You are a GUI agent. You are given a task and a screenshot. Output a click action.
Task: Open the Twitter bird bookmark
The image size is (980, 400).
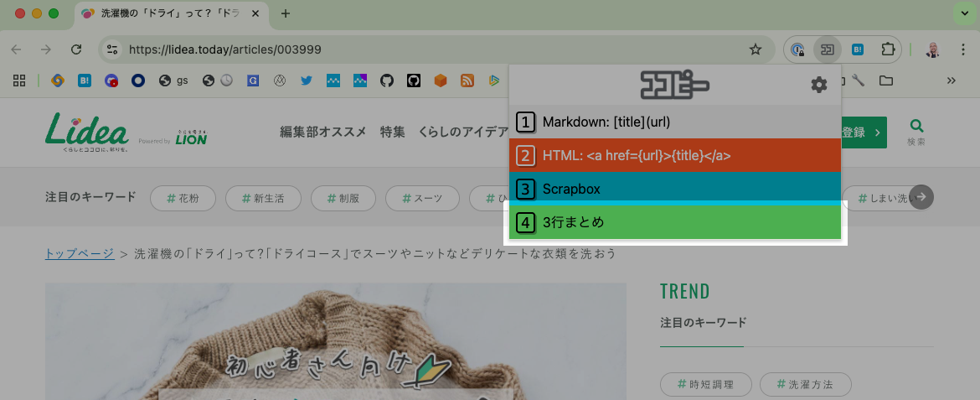[x=307, y=81]
